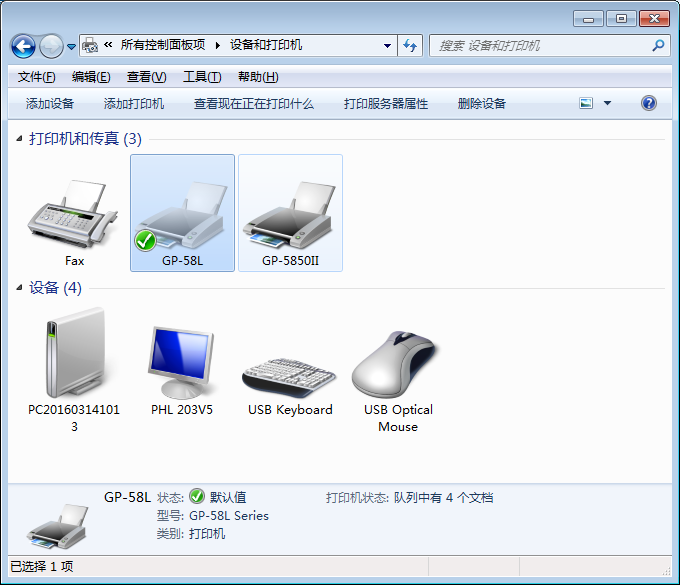Click the Back navigation arrow button
Viewport: 680px width, 585px height.
23,46
